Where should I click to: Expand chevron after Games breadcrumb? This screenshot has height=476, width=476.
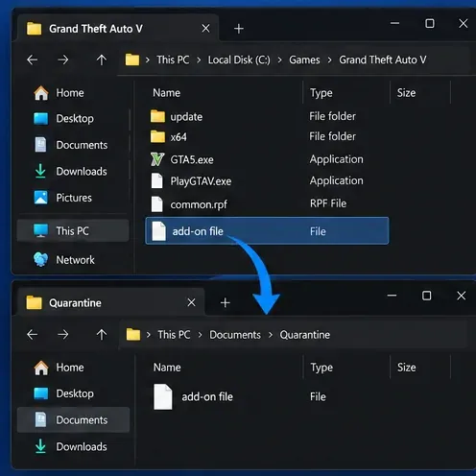(329, 60)
